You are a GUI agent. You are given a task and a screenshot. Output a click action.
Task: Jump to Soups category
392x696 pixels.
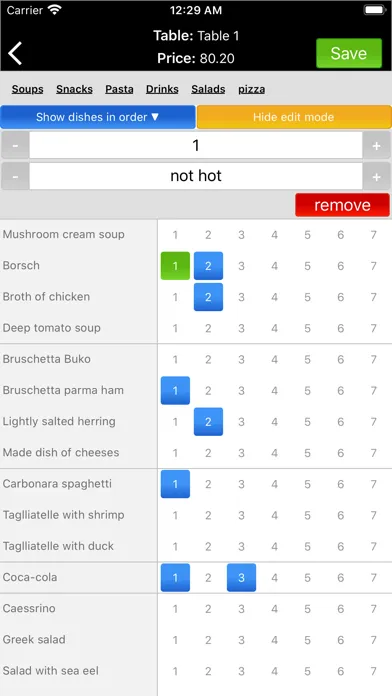click(x=28, y=89)
